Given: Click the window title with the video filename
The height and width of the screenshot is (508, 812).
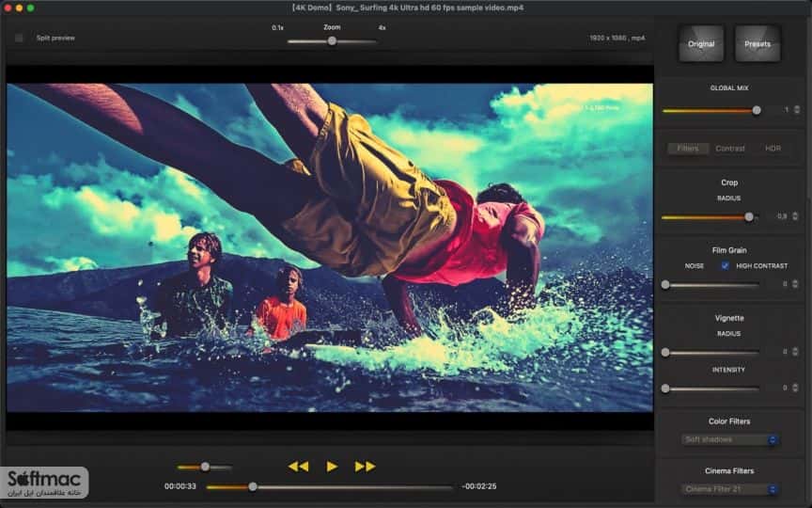Looking at the screenshot, I should point(407,8).
